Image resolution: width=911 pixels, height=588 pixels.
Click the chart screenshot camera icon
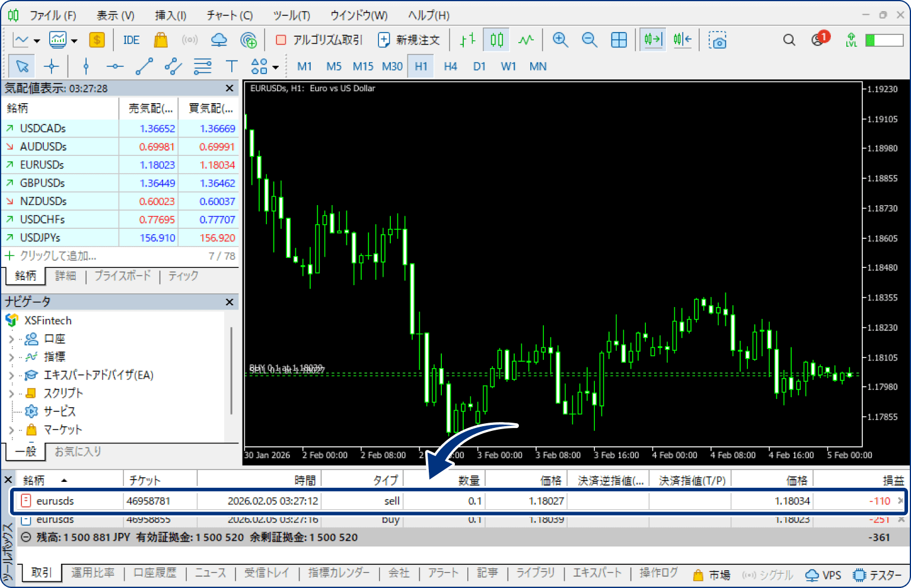pos(718,40)
